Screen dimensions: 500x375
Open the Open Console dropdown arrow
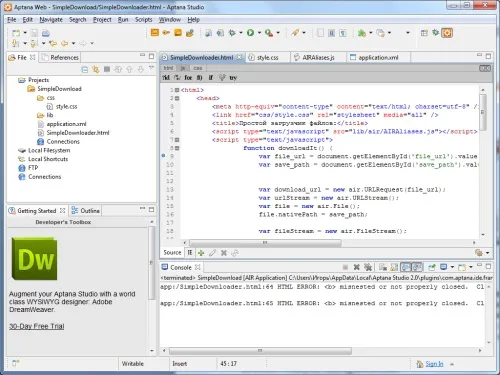(471, 267)
